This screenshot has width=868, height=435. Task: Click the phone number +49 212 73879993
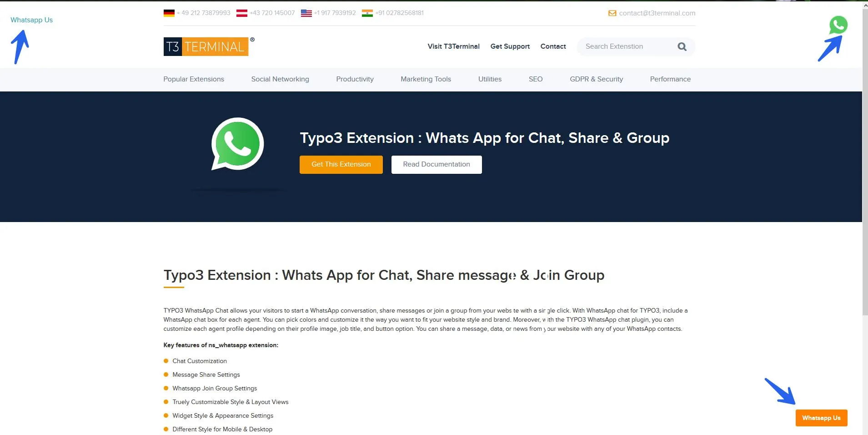203,13
